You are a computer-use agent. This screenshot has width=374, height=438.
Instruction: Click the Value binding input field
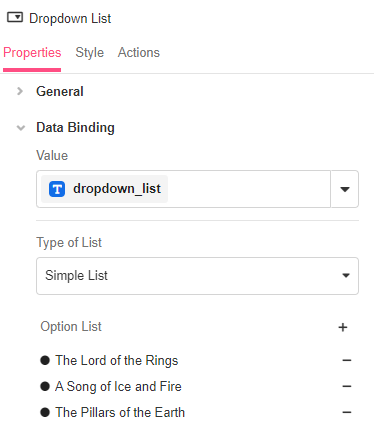point(183,189)
